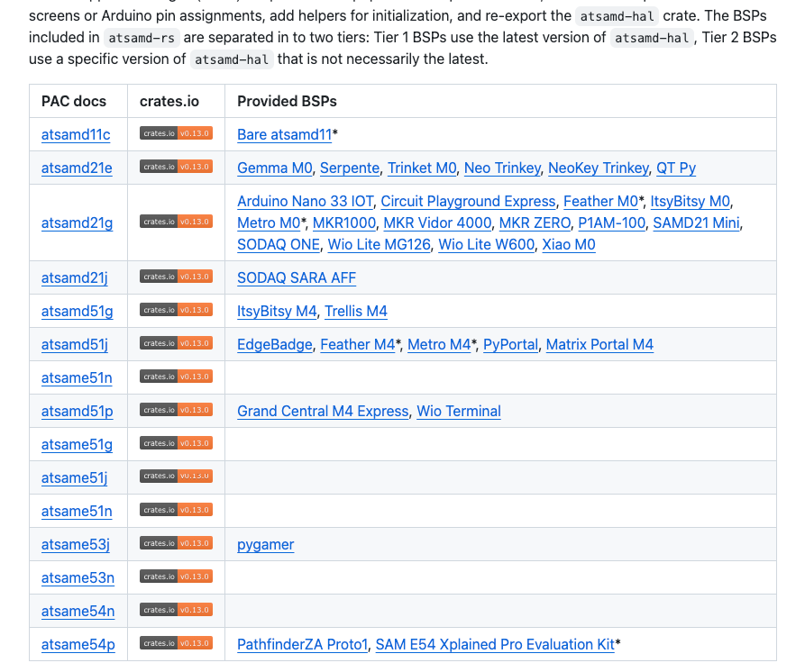Open the Gemma M0 BSP link
The width and height of the screenshot is (805, 672).
click(x=275, y=168)
